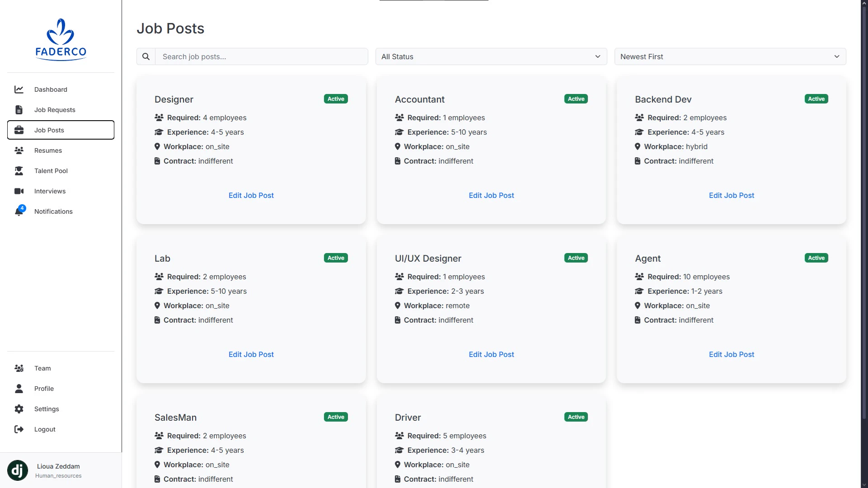This screenshot has height=488, width=868.
Task: Click the Backend Dev card title
Action: [663, 99]
